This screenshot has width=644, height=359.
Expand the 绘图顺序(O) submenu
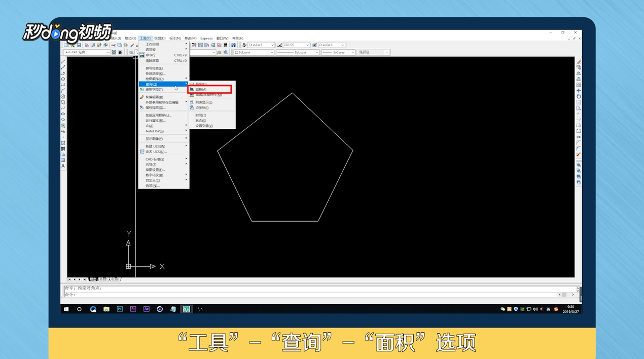[x=163, y=79]
